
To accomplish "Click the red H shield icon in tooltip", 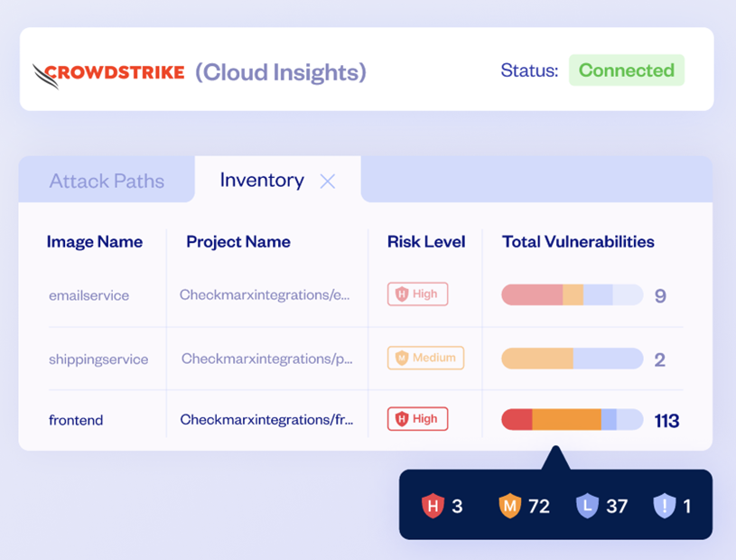I will (433, 506).
